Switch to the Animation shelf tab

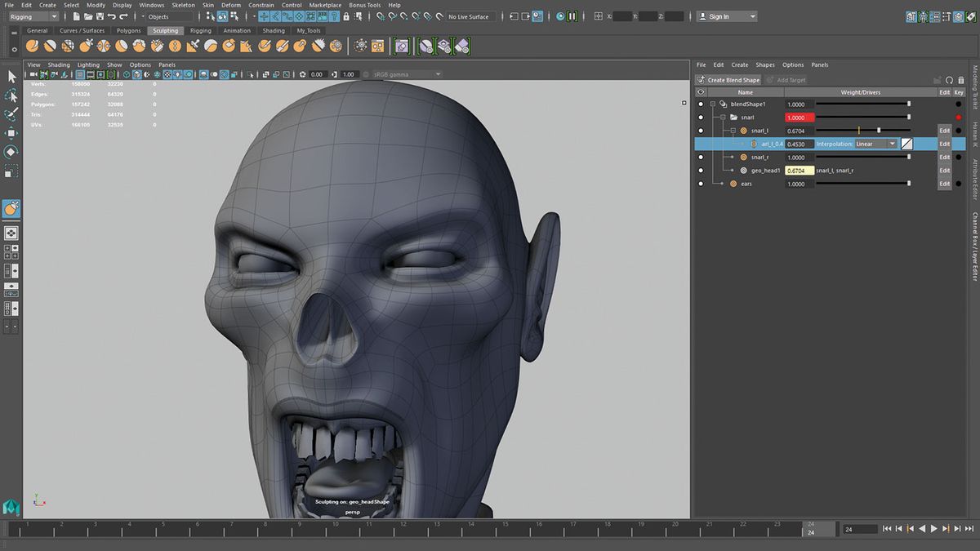point(235,30)
